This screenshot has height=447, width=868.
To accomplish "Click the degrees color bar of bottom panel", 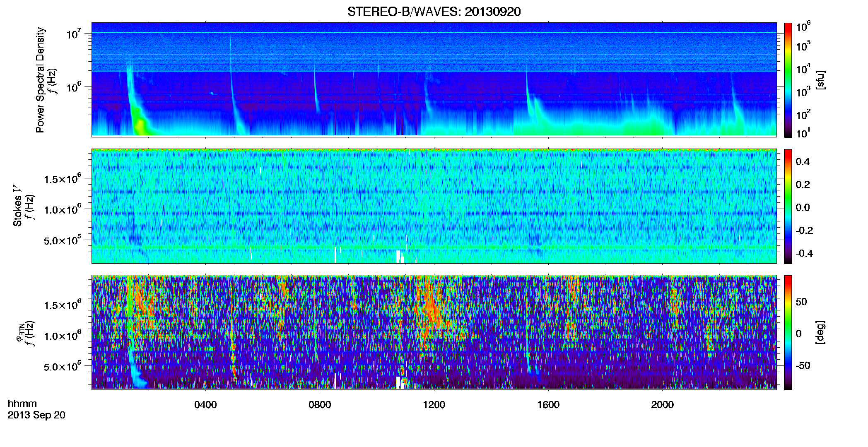I will tap(788, 332).
